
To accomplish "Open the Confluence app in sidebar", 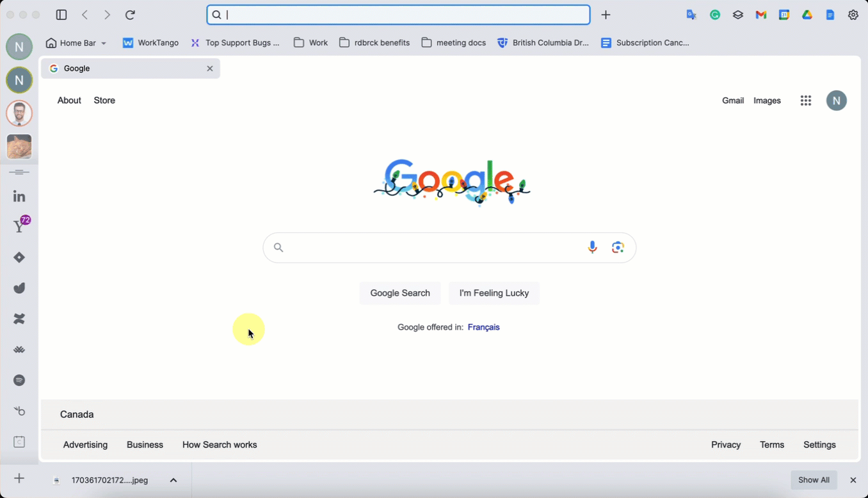I will (x=19, y=319).
